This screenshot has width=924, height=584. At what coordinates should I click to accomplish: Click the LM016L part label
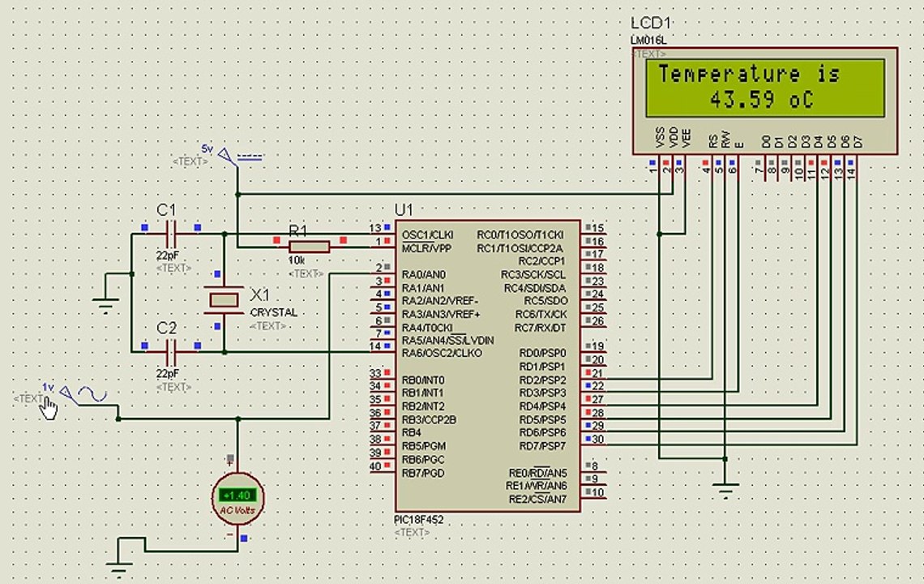coord(648,41)
